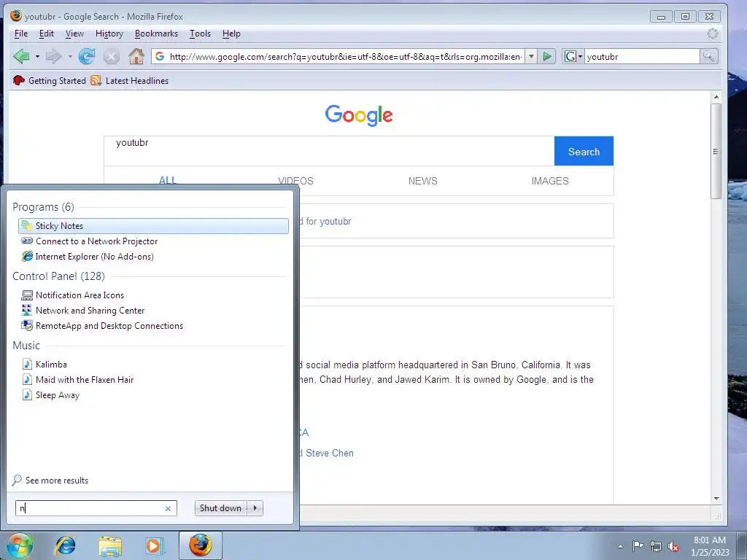Image resolution: width=747 pixels, height=560 pixels.
Task: Click the magnifier in the Firefox search box
Action: (708, 57)
